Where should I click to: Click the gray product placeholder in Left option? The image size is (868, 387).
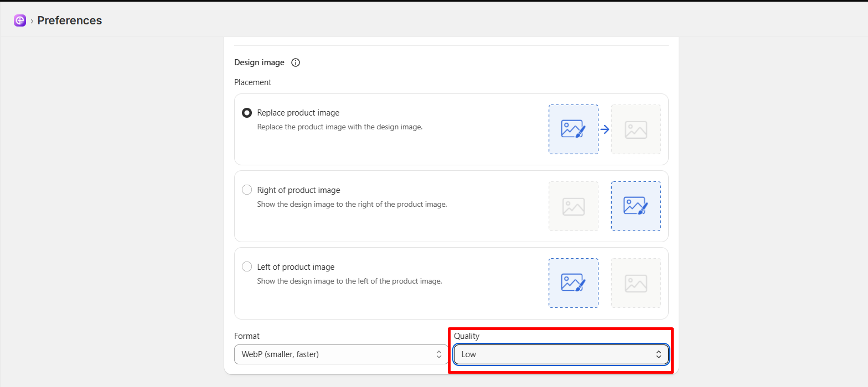[636, 283]
